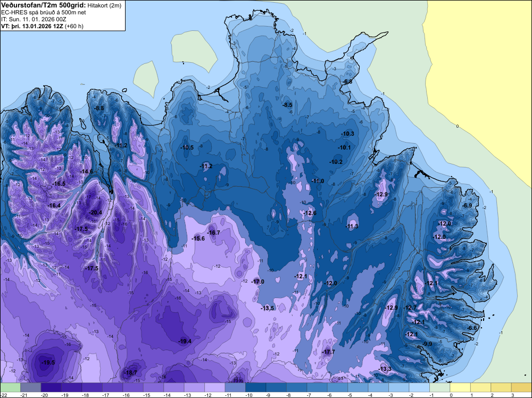Click the -16.4 temperature value

54,205
